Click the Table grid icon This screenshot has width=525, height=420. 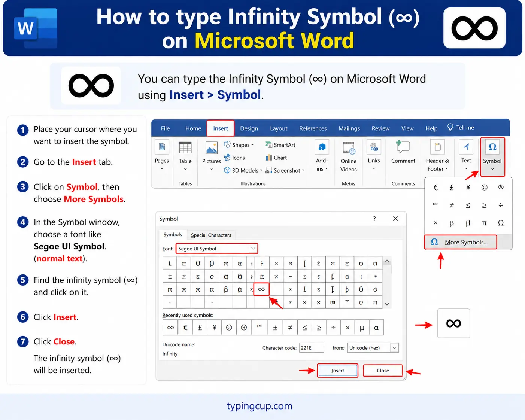tap(185, 147)
